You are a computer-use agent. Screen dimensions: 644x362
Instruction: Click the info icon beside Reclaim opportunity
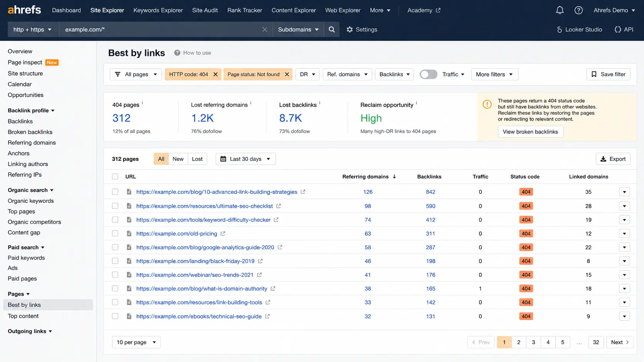pyautogui.click(x=416, y=103)
